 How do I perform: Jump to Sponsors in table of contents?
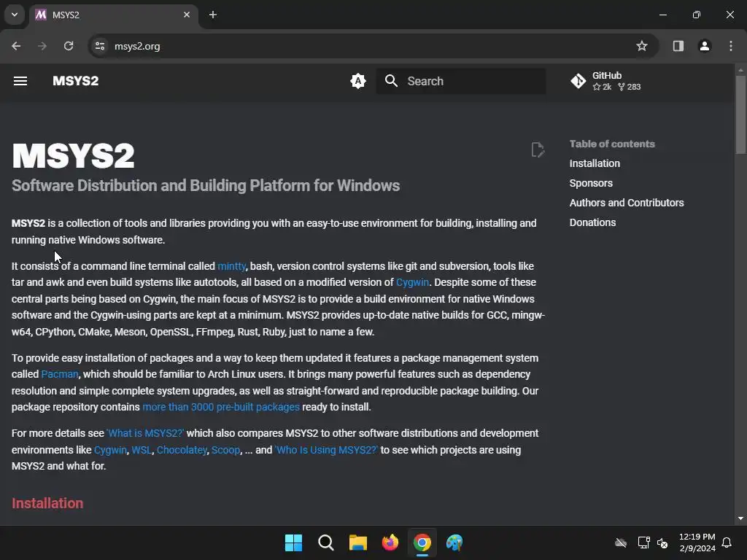(591, 183)
